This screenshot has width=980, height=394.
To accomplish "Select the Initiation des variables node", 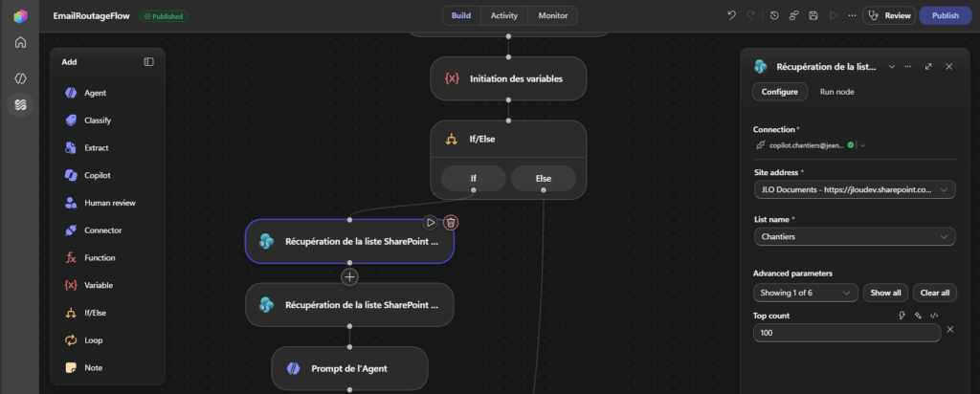I will pyautogui.click(x=508, y=78).
